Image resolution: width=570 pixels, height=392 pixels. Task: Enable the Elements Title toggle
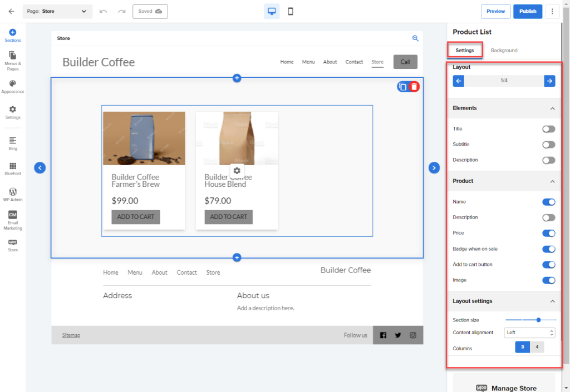point(548,129)
